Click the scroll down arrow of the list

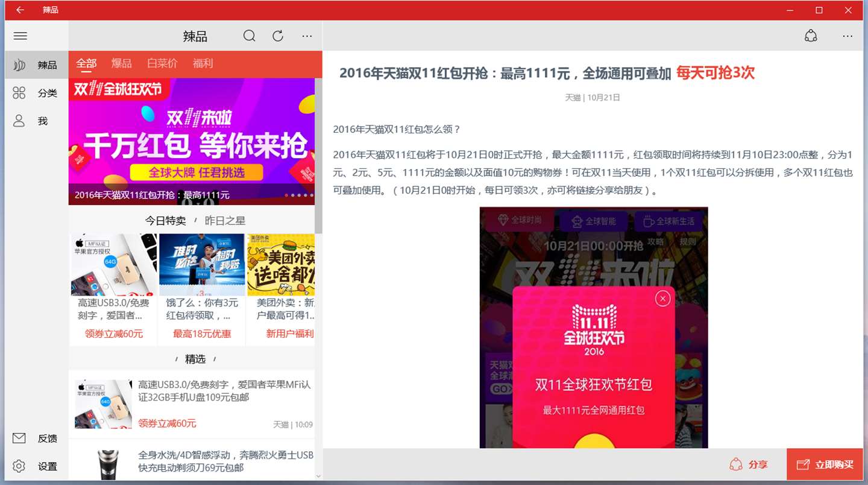[x=318, y=477]
